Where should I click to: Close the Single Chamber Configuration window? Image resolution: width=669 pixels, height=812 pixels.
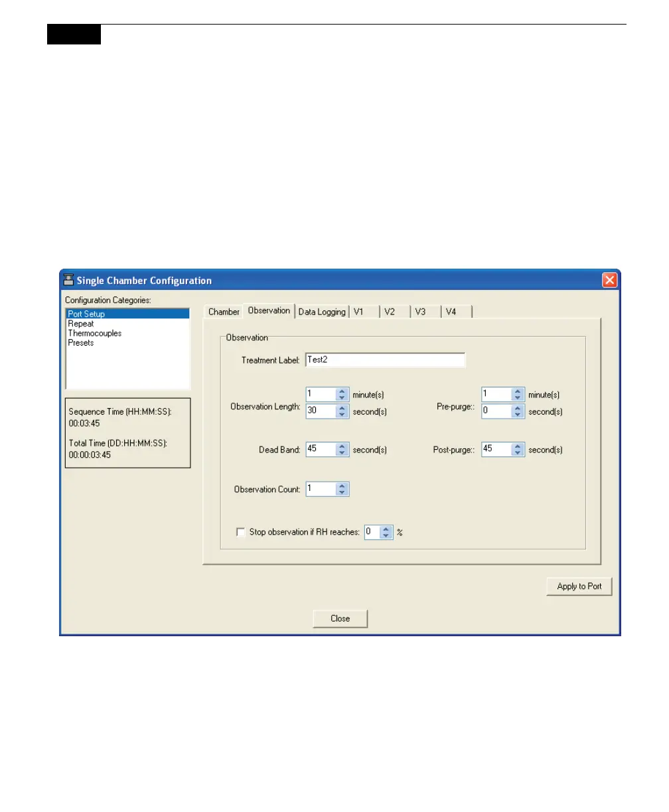(609, 280)
